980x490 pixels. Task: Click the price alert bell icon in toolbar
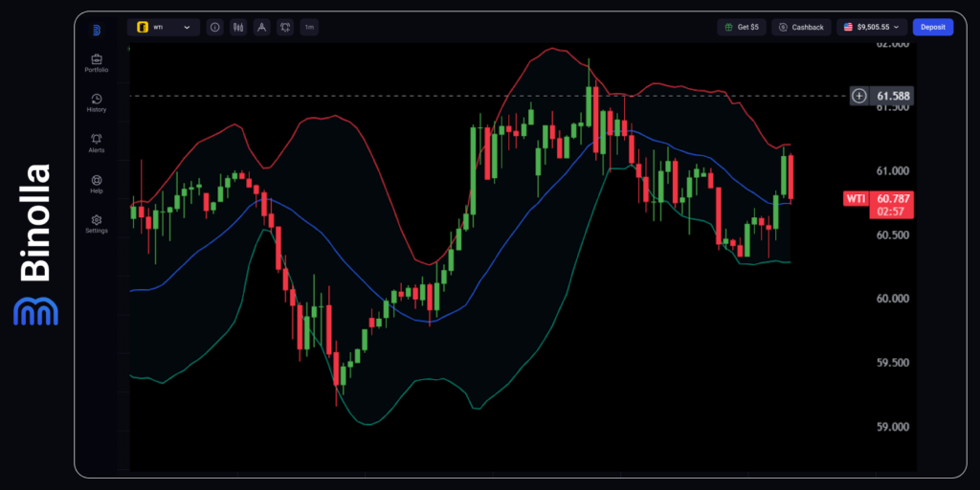click(x=285, y=28)
